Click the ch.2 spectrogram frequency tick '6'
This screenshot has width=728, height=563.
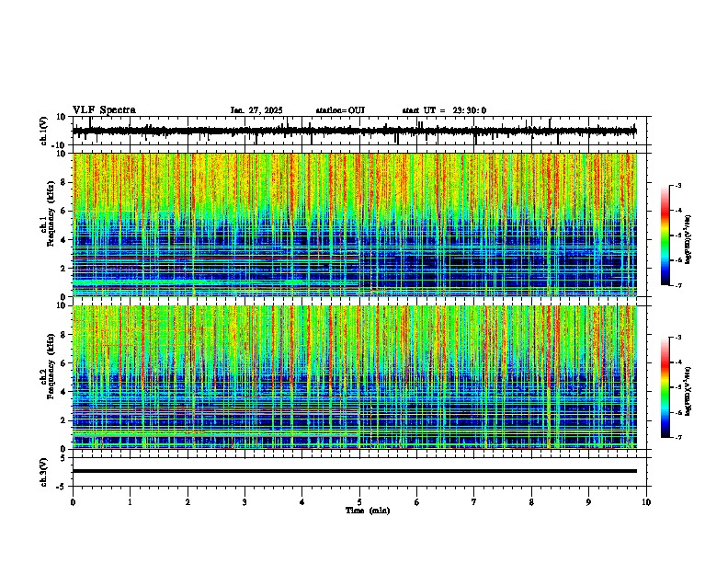64,363
